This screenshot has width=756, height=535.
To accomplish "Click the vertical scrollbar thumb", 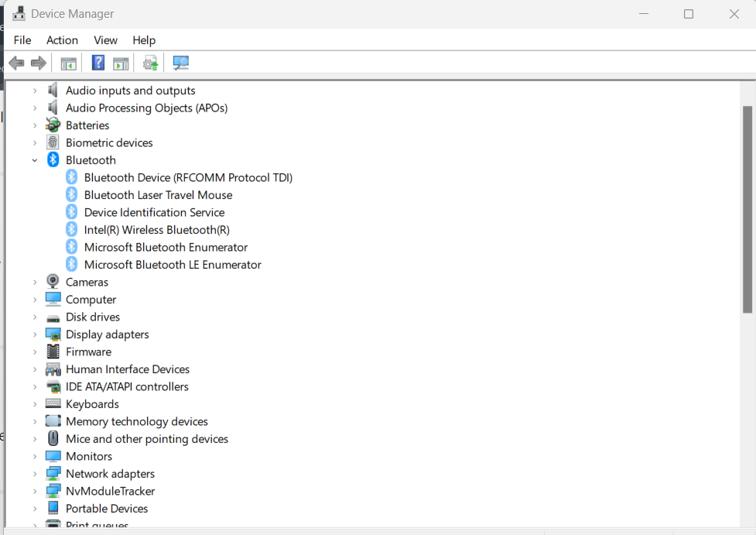I will coord(747,209).
